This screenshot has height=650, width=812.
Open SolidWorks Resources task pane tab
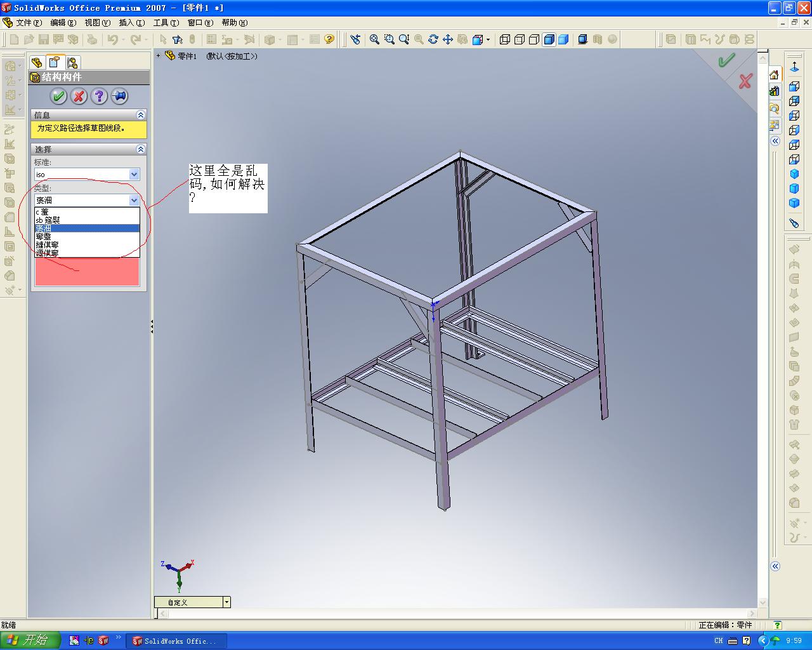[x=775, y=75]
